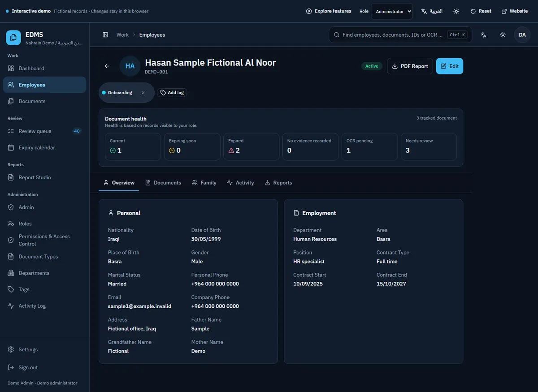This screenshot has width=538, height=392.
Task: Toggle light theme in top demo bar
Action: [x=456, y=11]
